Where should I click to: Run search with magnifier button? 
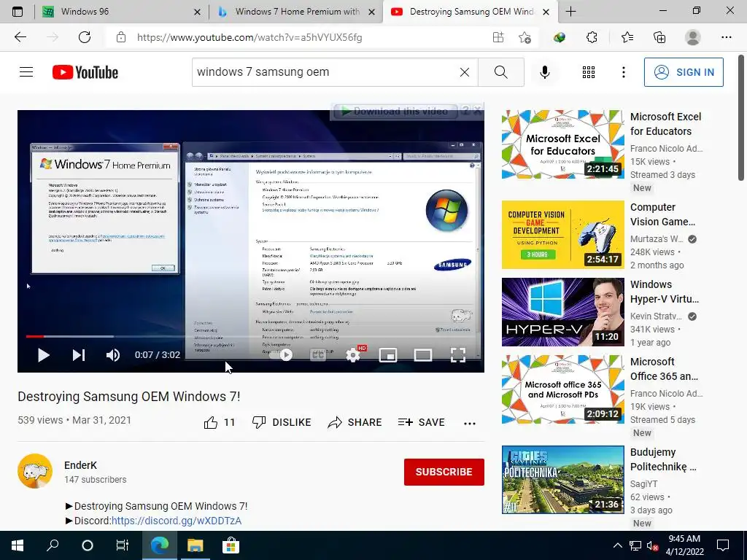[500, 72]
